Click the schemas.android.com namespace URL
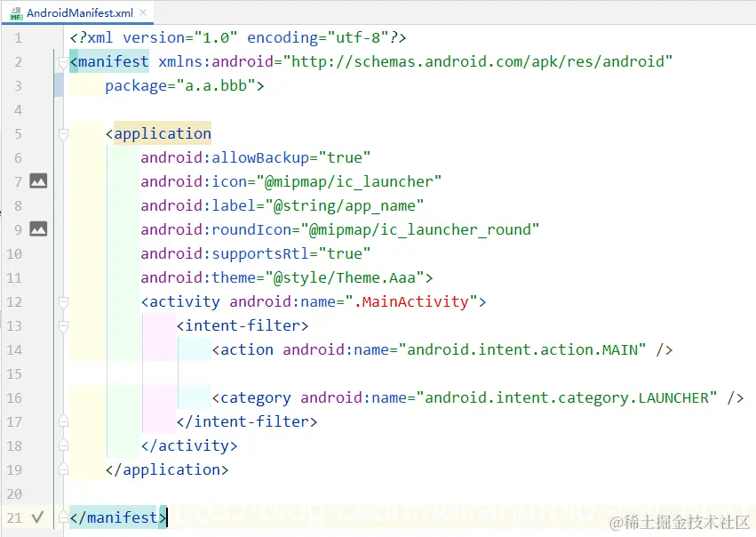Image resolution: width=756 pixels, height=537 pixels. pos(477,61)
